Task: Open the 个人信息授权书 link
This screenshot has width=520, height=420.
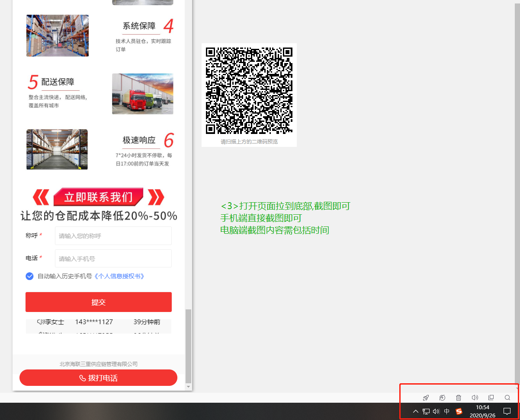Action: pyautogui.click(x=119, y=276)
